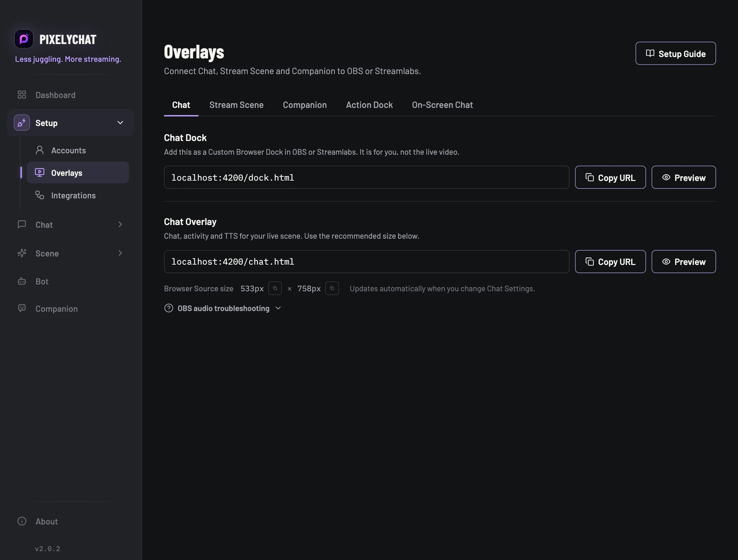The height and width of the screenshot is (560, 738).
Task: Expand OBS audio troubleshooting
Action: pos(223,308)
